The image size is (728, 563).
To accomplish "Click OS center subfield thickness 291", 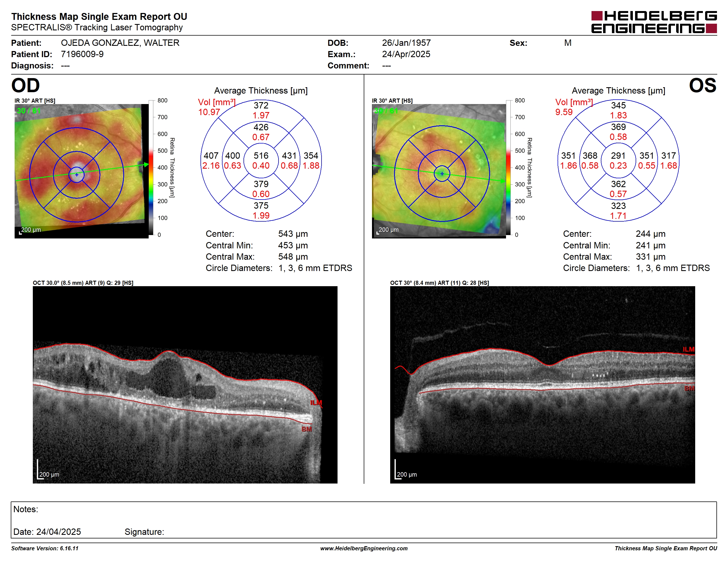I will tap(618, 155).
